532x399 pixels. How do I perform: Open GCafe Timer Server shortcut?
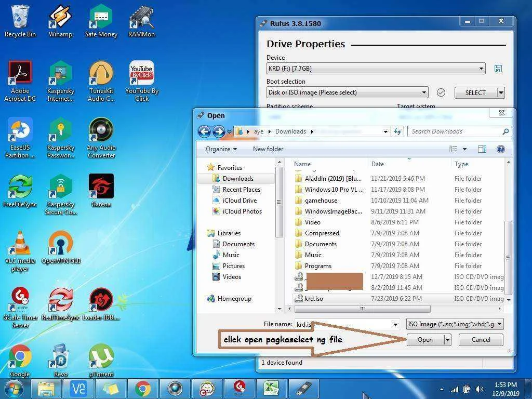click(20, 308)
